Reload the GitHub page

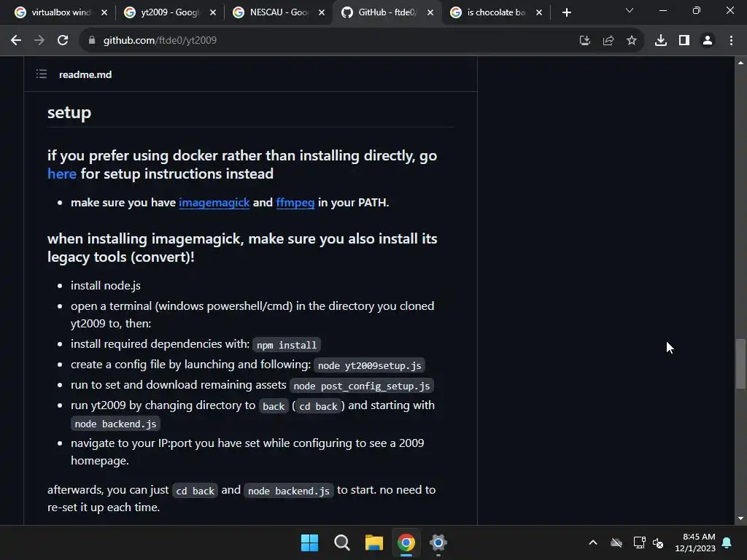pyautogui.click(x=63, y=41)
